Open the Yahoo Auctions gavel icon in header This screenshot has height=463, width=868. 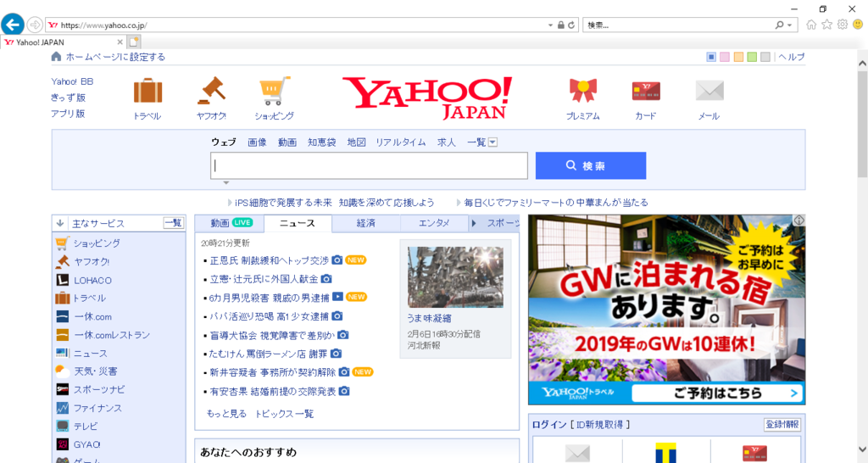click(211, 91)
